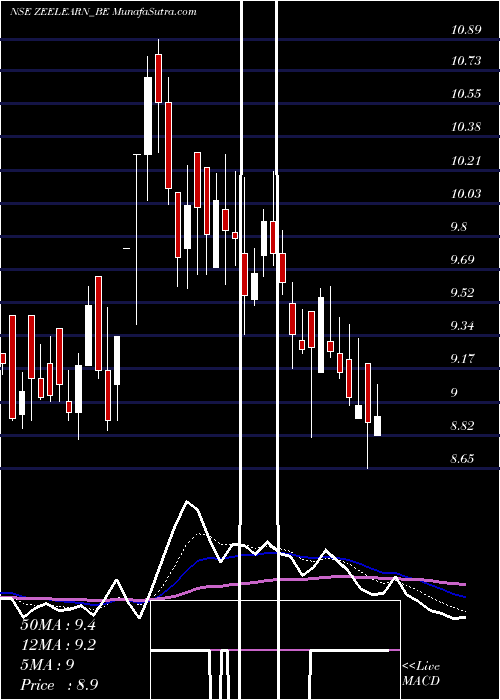Click the last white candlestick near 8.82

pyautogui.click(x=377, y=426)
